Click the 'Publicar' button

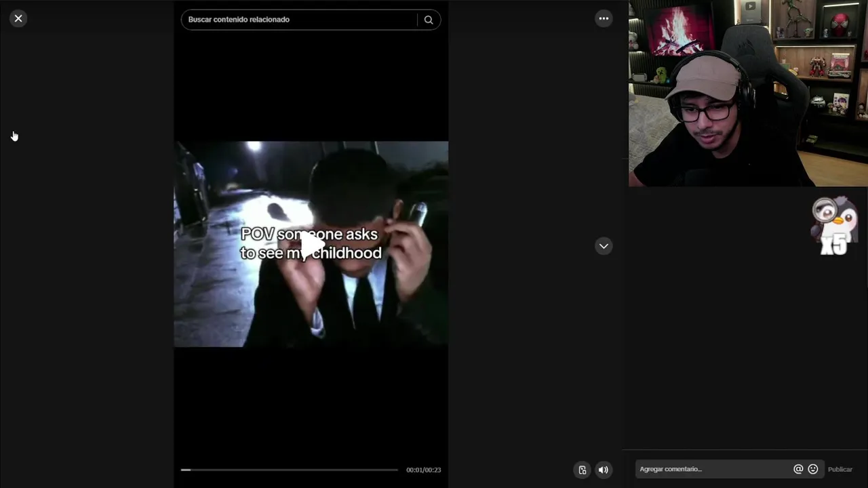pyautogui.click(x=840, y=469)
